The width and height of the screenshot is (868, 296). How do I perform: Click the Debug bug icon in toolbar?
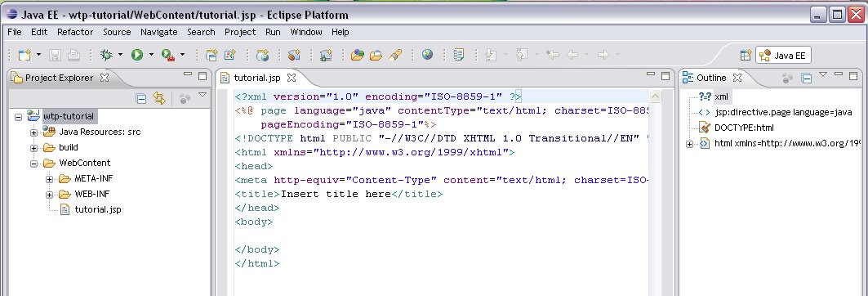105,55
